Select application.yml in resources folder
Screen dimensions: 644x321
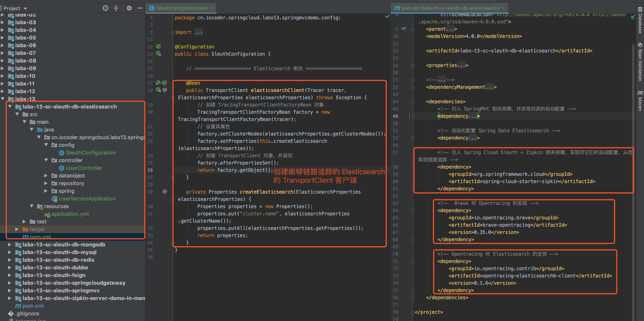click(70, 214)
